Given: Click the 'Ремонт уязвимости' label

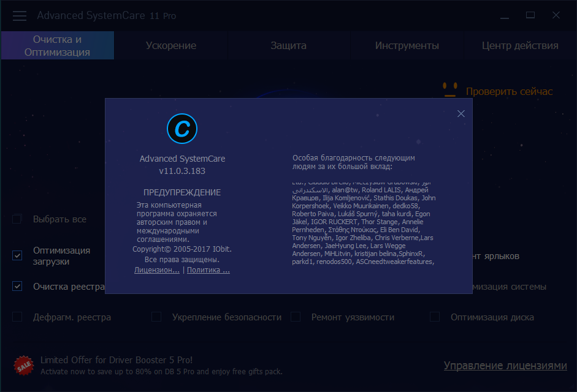Looking at the screenshot, I should pos(353,317).
